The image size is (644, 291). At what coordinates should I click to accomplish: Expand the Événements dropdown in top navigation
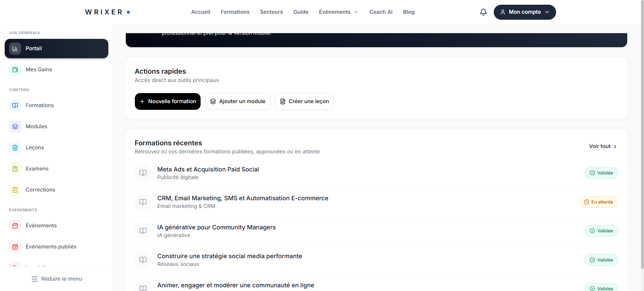338,12
